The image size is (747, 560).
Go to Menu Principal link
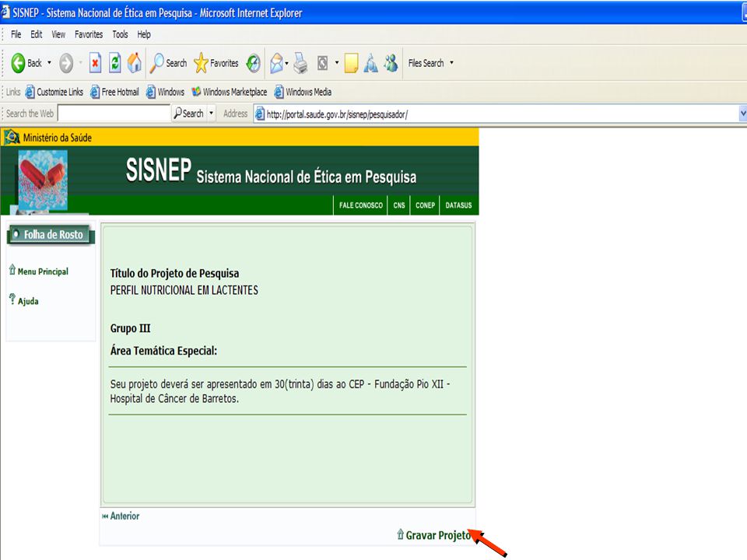click(43, 271)
